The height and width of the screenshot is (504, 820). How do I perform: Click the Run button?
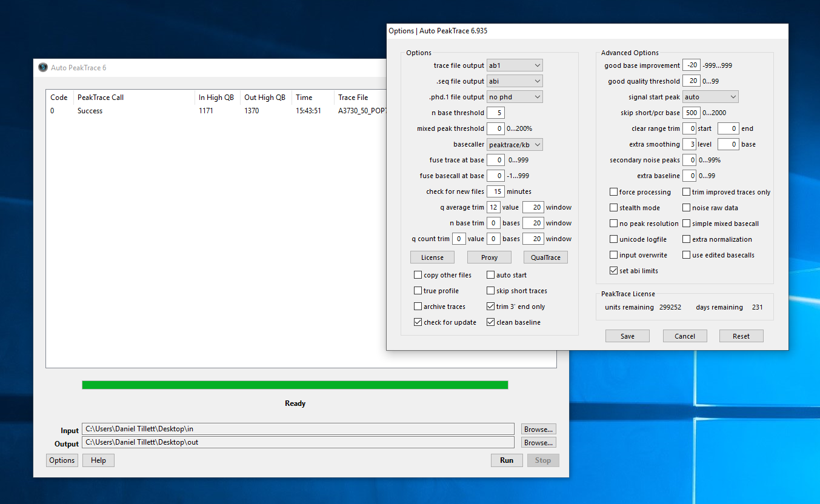click(x=507, y=460)
